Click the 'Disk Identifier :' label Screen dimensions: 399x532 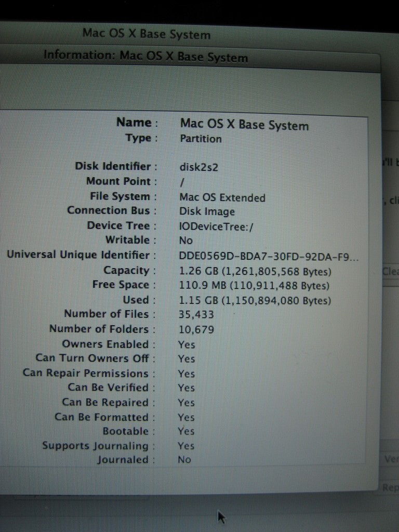pyautogui.click(x=116, y=166)
